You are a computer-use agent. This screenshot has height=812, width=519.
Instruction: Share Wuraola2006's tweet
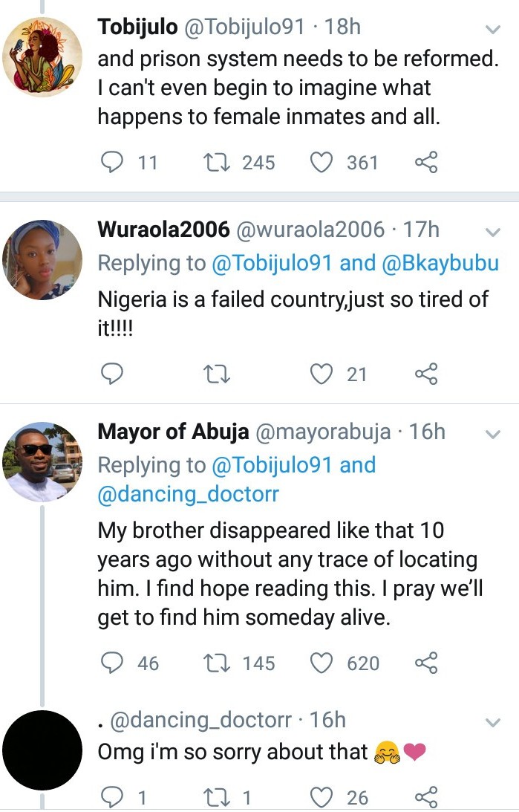(x=426, y=374)
